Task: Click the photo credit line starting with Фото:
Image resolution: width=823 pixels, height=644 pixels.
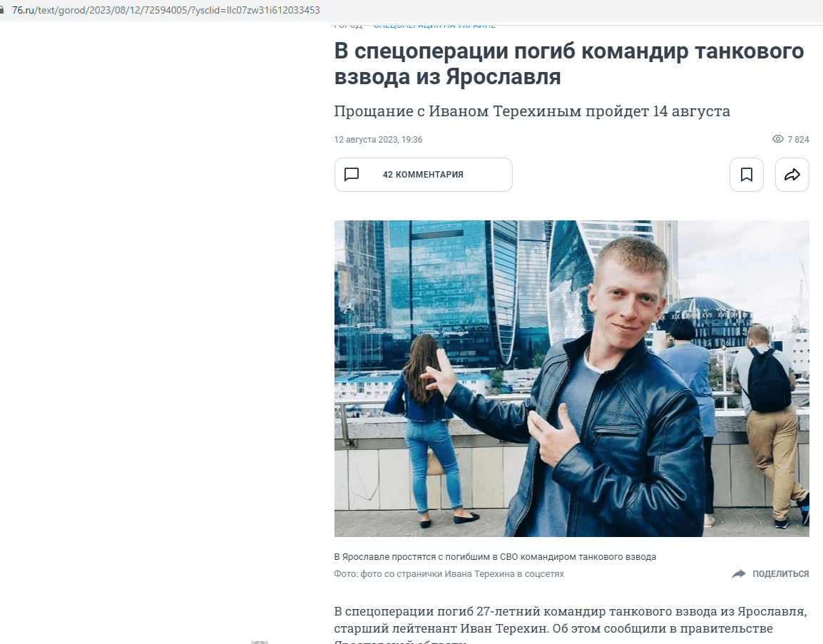Action: click(x=449, y=574)
